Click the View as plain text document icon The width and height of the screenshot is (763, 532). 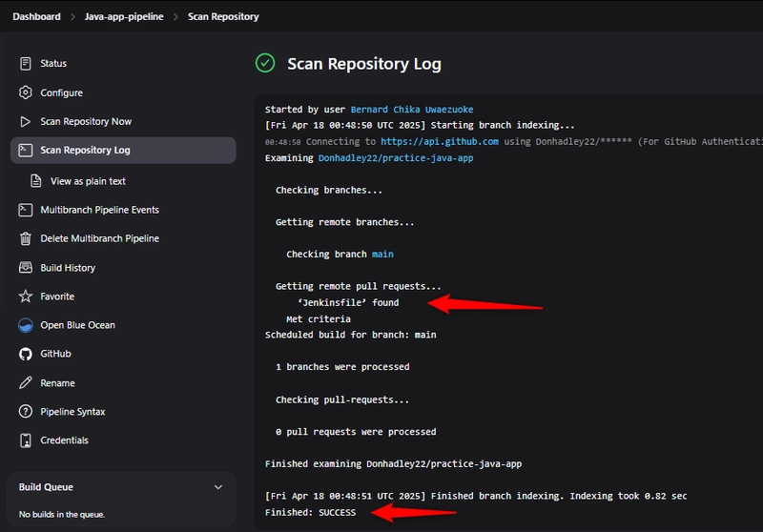click(35, 181)
